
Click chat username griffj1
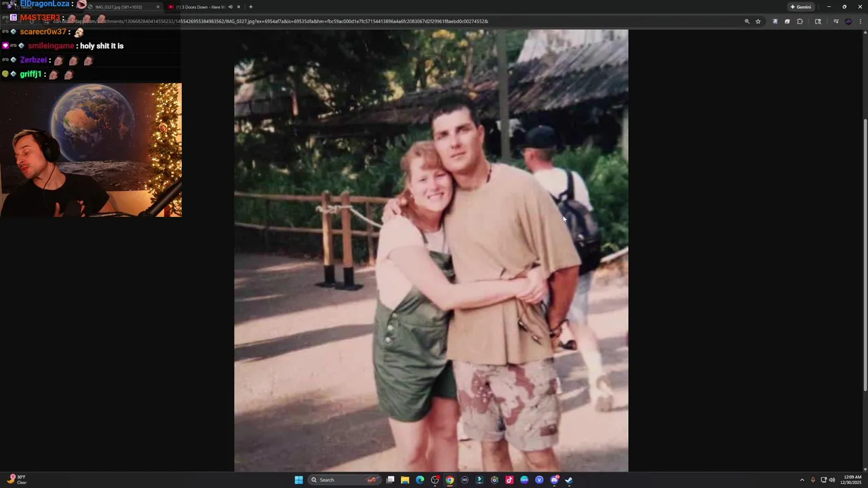click(x=31, y=74)
